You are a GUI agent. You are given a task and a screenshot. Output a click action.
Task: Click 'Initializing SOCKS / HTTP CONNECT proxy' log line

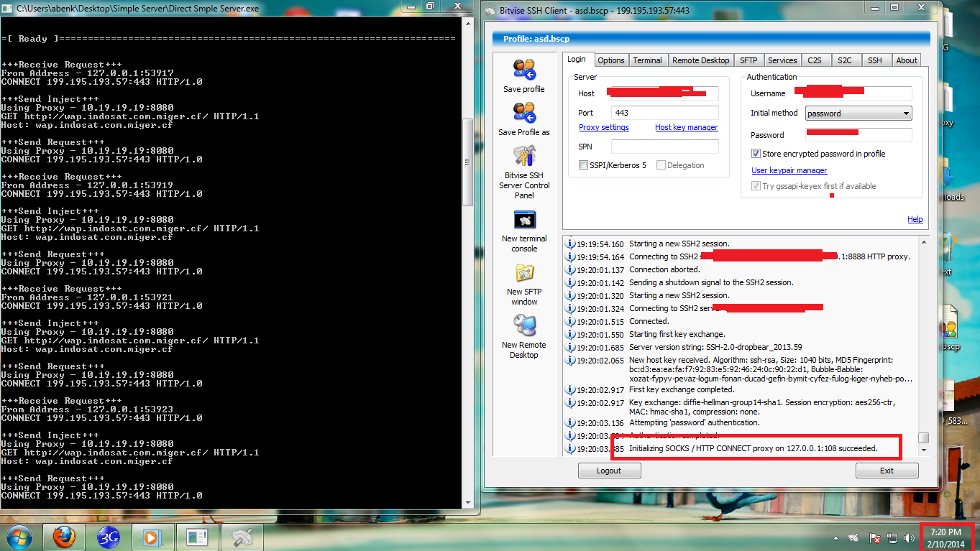(754, 448)
